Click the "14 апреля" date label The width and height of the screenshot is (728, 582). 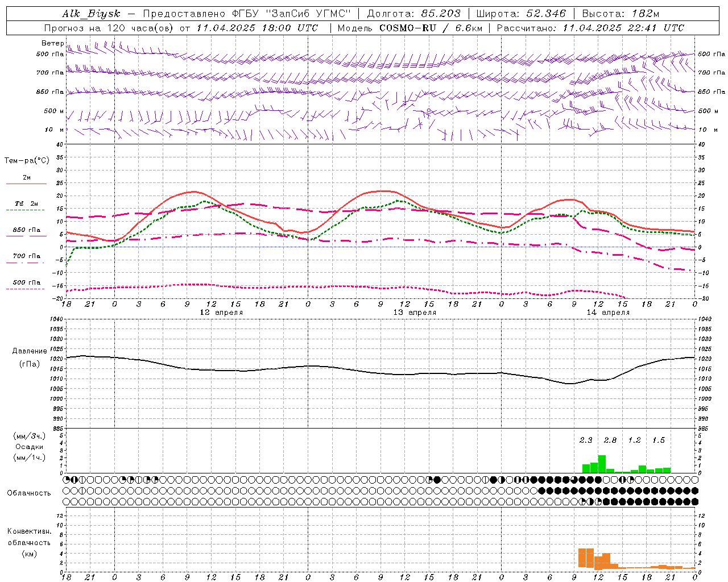pyautogui.click(x=608, y=313)
